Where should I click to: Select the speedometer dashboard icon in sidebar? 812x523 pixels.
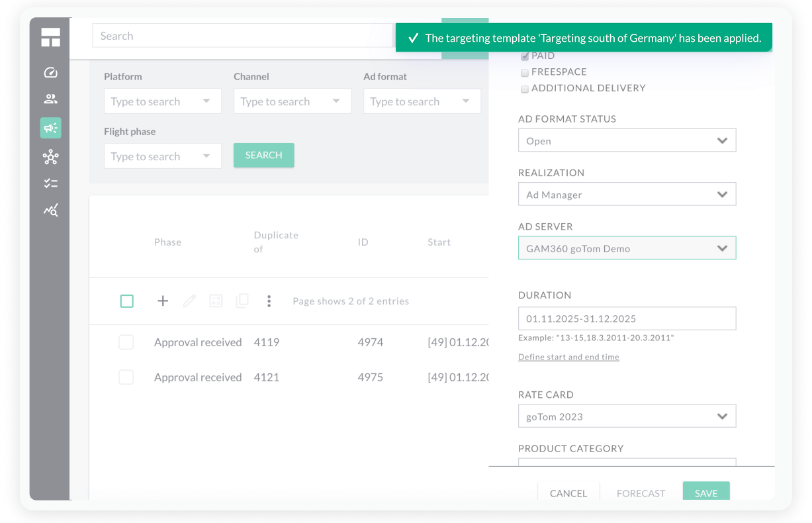click(x=50, y=72)
